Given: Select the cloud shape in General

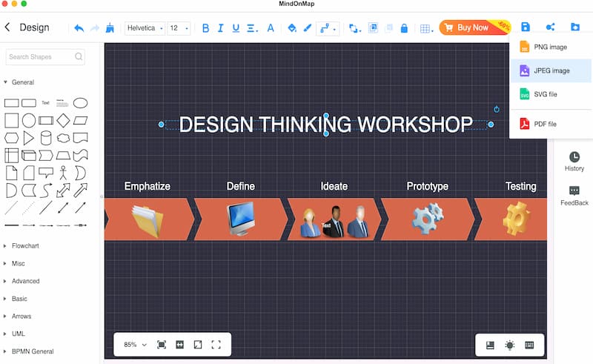Looking at the screenshot, I should tap(63, 138).
